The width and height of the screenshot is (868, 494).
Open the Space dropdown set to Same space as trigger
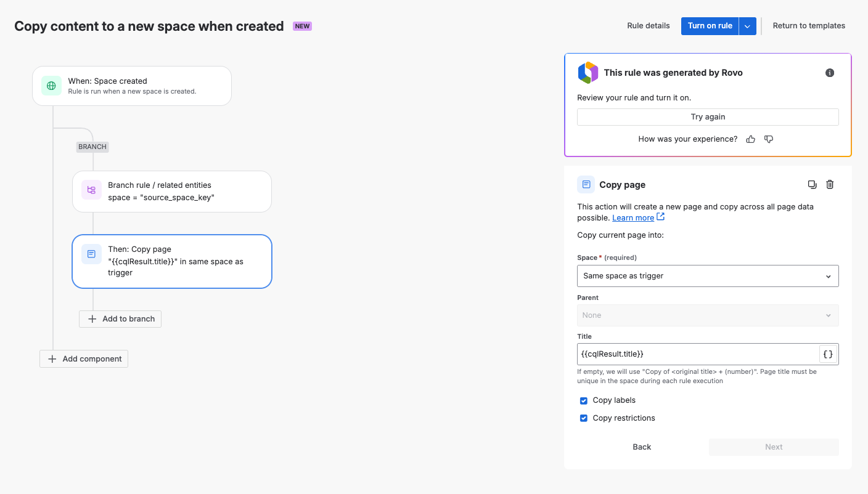708,276
